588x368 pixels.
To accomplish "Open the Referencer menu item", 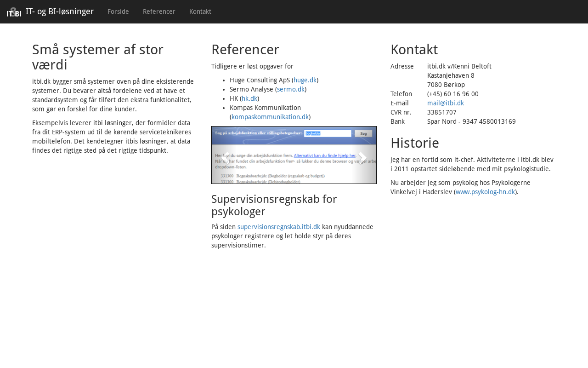I will tap(159, 11).
